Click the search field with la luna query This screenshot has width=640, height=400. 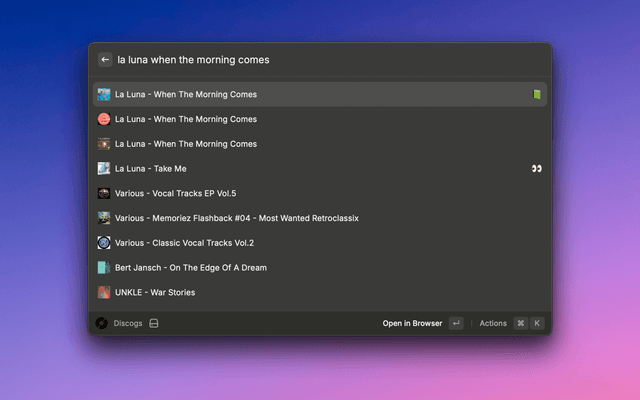(x=320, y=60)
